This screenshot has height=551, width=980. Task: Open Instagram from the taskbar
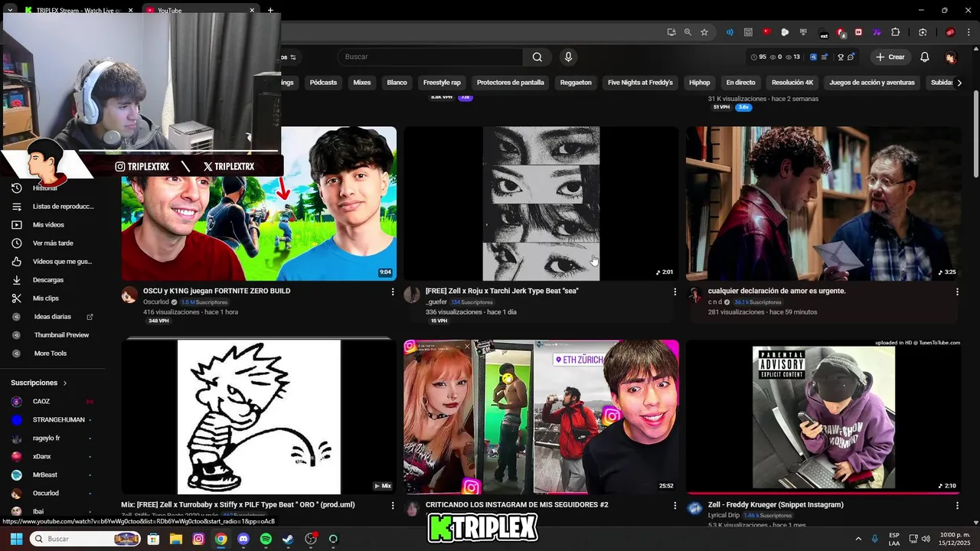tap(198, 539)
